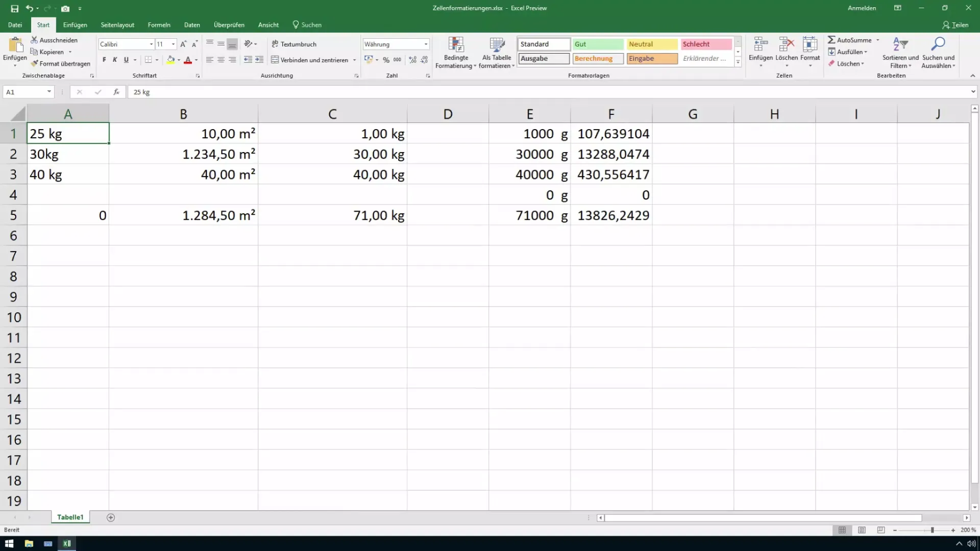Open the font size dropdown

tap(174, 44)
